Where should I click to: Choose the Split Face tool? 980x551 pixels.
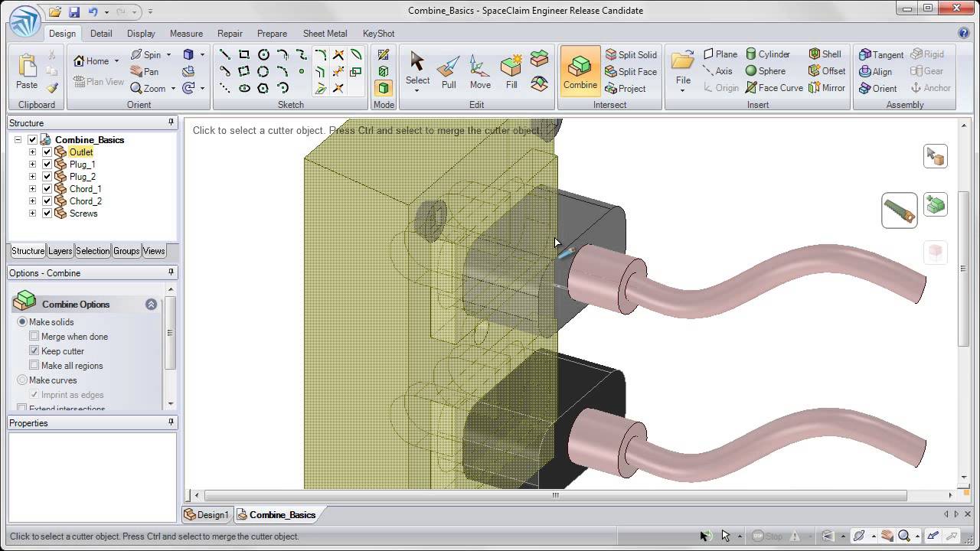[x=631, y=71]
